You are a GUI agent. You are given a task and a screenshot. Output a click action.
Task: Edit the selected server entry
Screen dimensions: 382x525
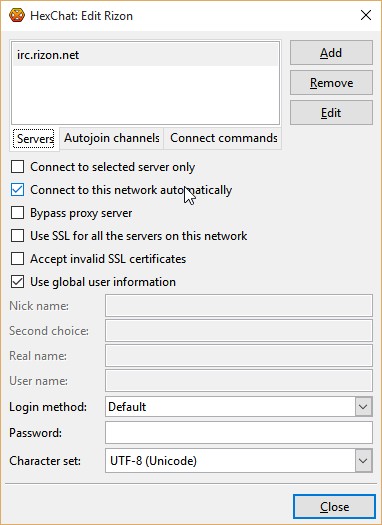coord(331,113)
